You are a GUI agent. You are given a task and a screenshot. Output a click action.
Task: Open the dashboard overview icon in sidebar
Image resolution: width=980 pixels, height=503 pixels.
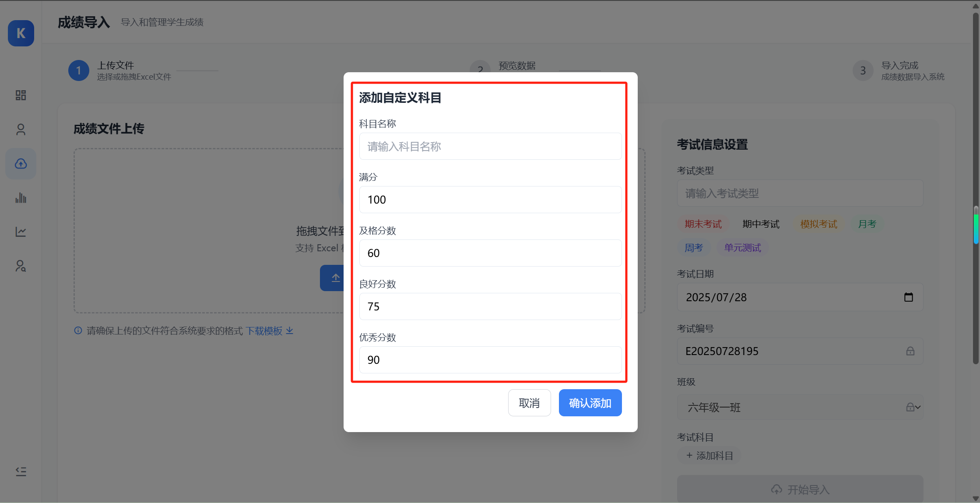[x=21, y=95]
